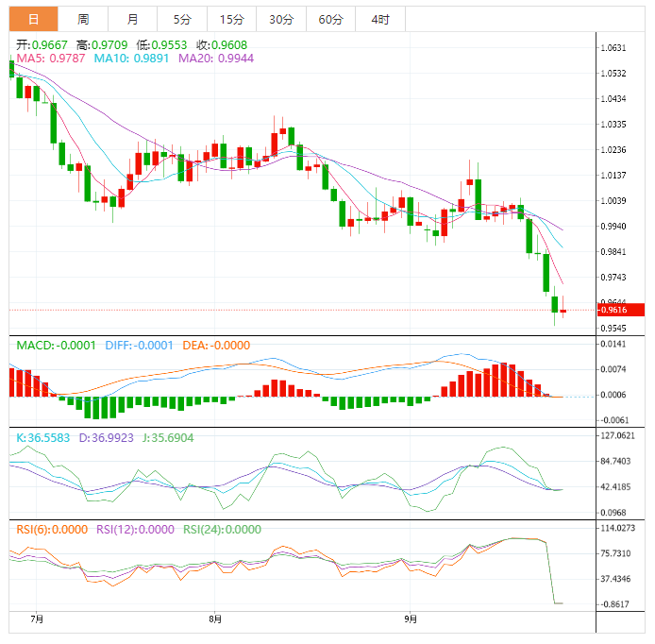Click the RSI(24):0.0000 label

pos(222,530)
